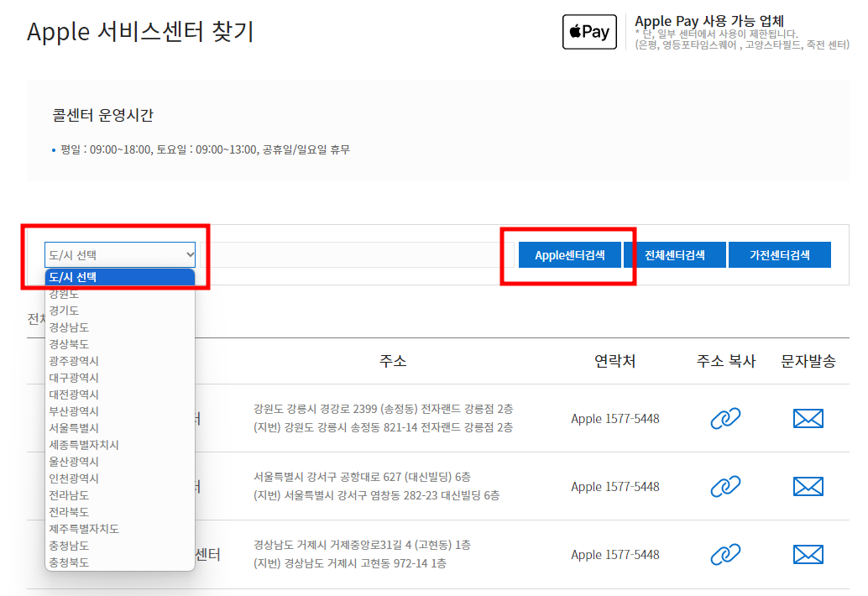Select 충청북도 at the bottom of the list
The image size is (868, 596).
[x=65, y=562]
